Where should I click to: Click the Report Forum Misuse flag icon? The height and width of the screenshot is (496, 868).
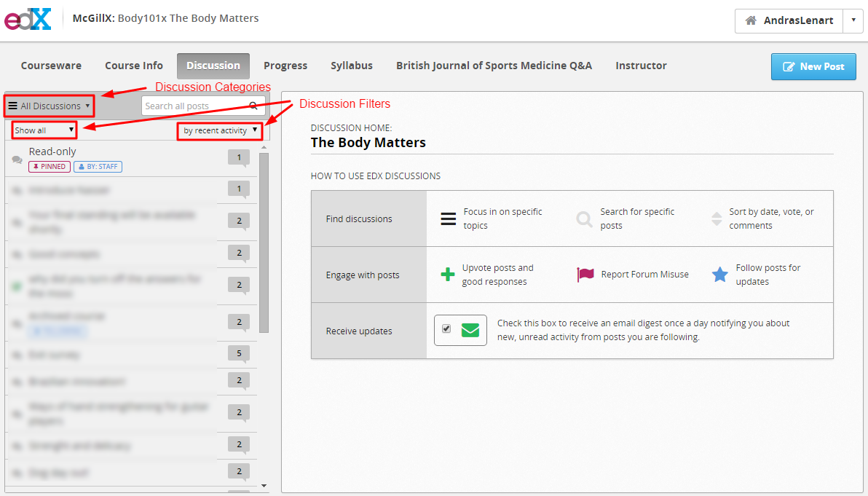pos(585,274)
